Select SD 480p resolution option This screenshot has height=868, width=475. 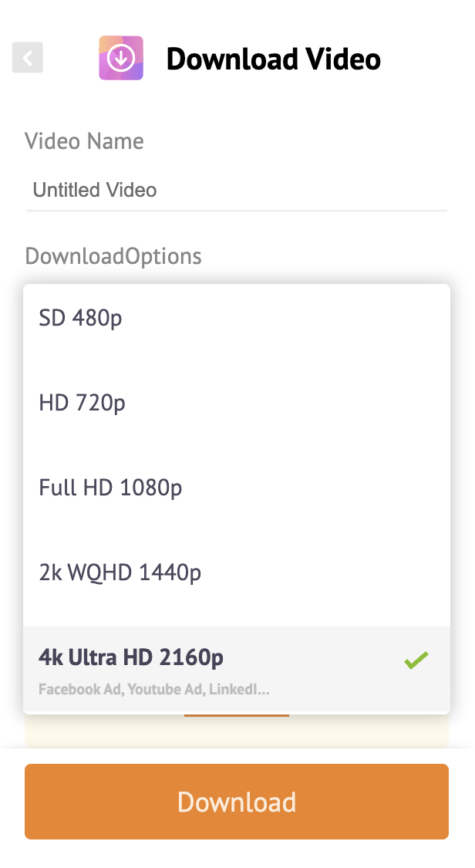point(81,318)
